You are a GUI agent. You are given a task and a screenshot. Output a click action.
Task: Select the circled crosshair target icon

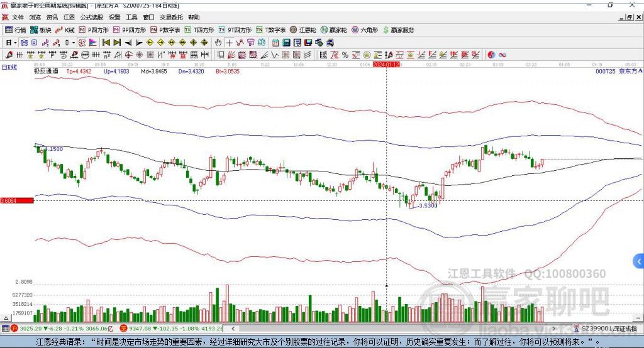point(128,55)
